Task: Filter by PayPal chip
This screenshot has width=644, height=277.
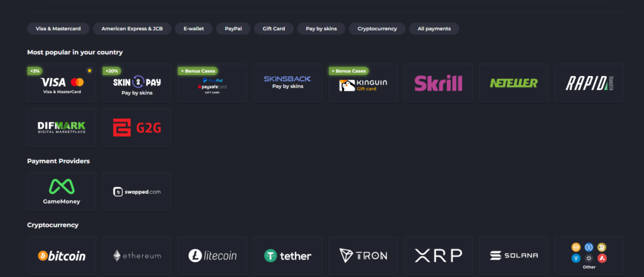Action: tap(233, 29)
